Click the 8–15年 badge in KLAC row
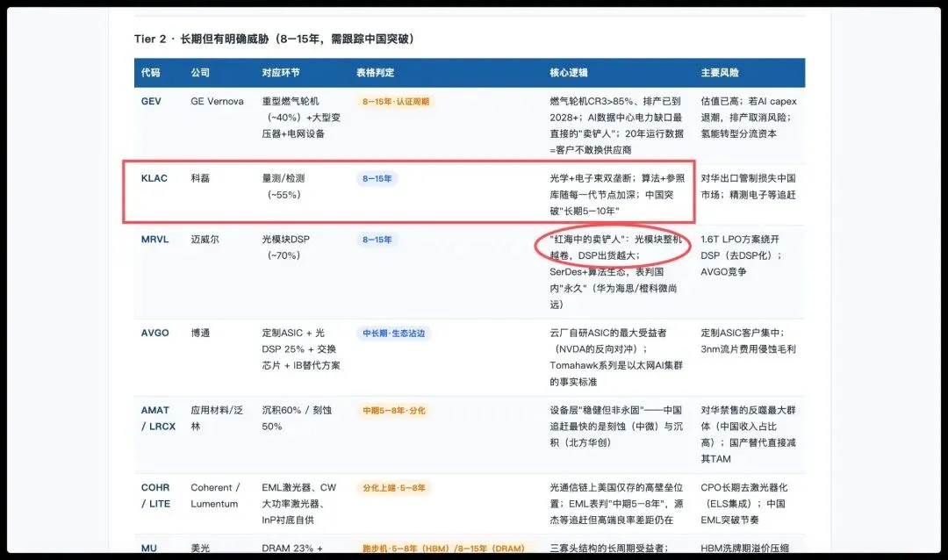 [377, 178]
